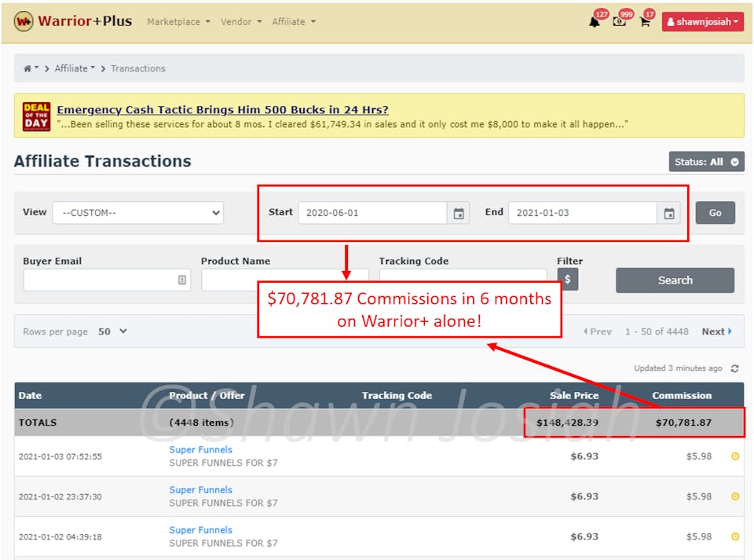Focus the Start date field 2020-06-01

click(373, 213)
